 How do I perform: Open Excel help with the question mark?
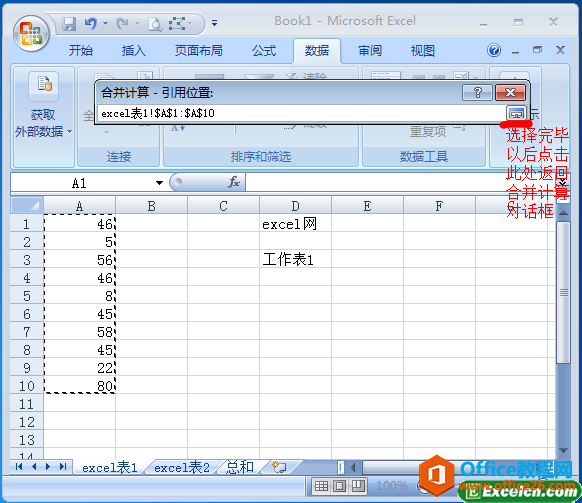[x=494, y=50]
